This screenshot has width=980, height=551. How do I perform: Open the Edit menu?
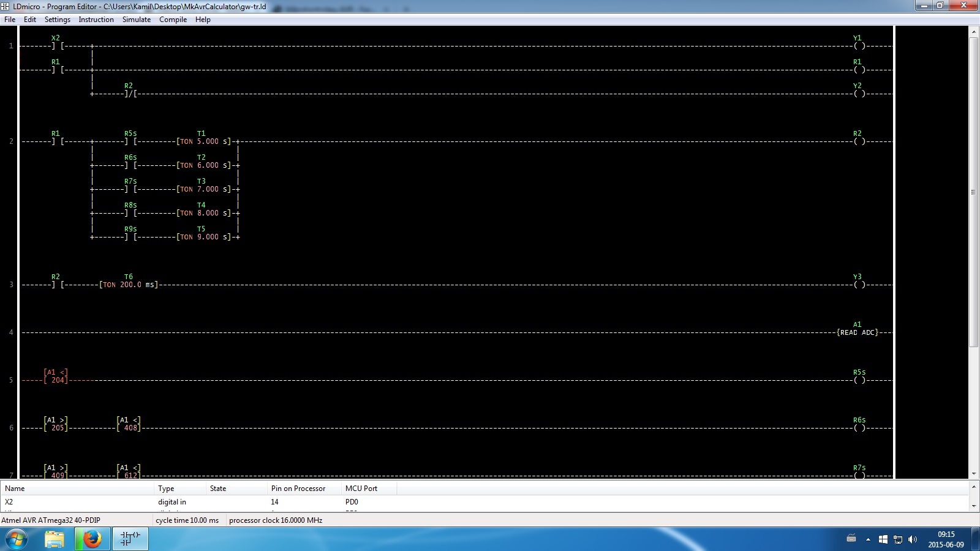click(30, 20)
